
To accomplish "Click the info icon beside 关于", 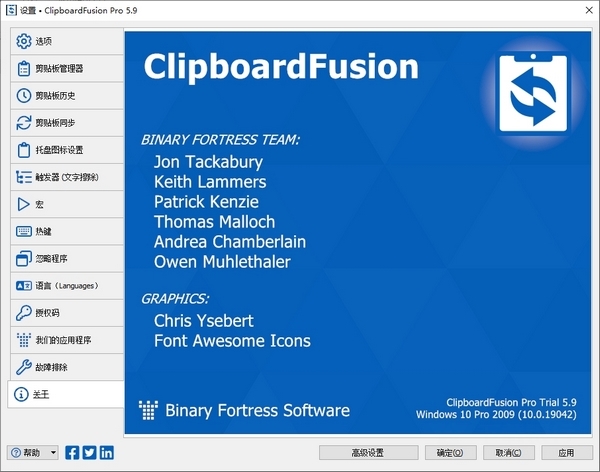I will click(x=21, y=394).
